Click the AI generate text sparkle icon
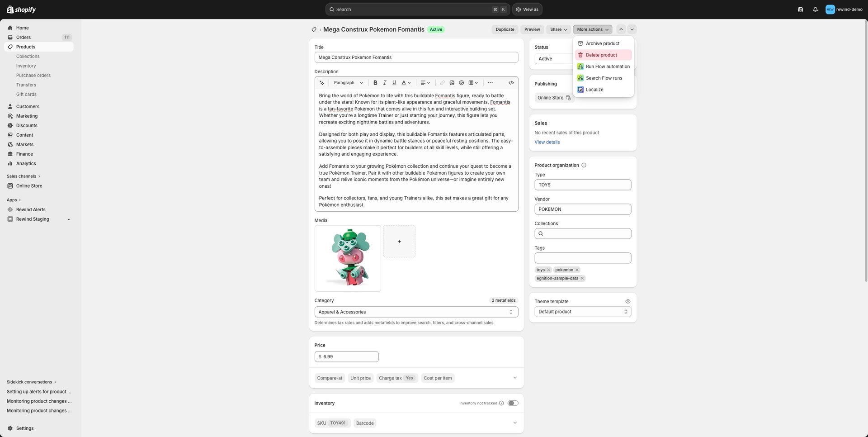 pos(322,83)
